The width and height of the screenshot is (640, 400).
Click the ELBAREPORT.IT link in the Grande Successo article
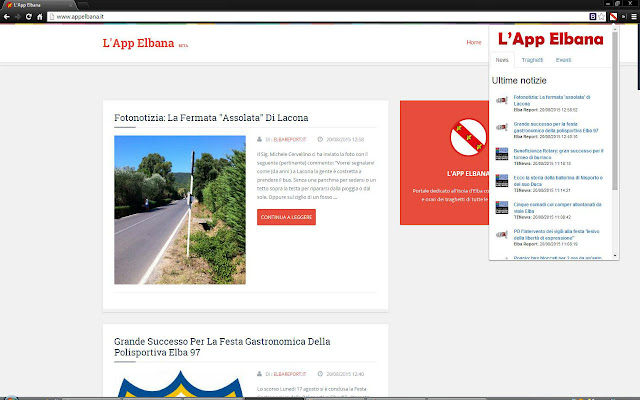click(x=290, y=374)
